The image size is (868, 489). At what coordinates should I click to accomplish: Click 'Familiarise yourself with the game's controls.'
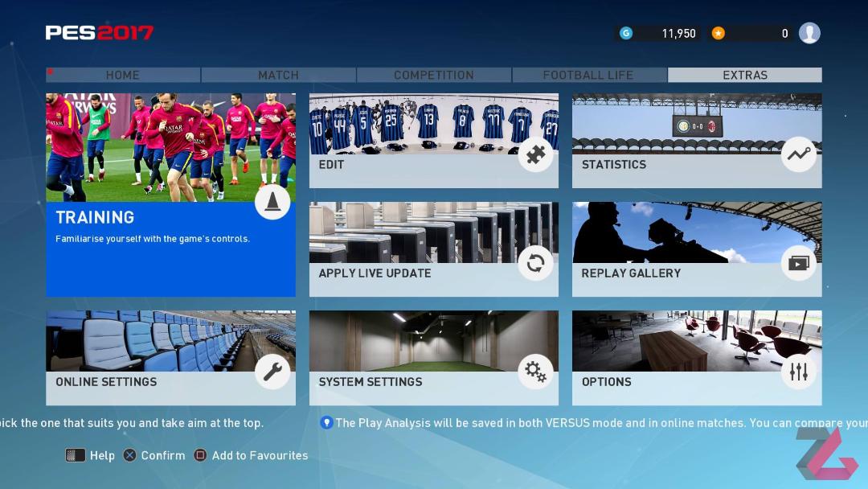pyautogui.click(x=152, y=239)
